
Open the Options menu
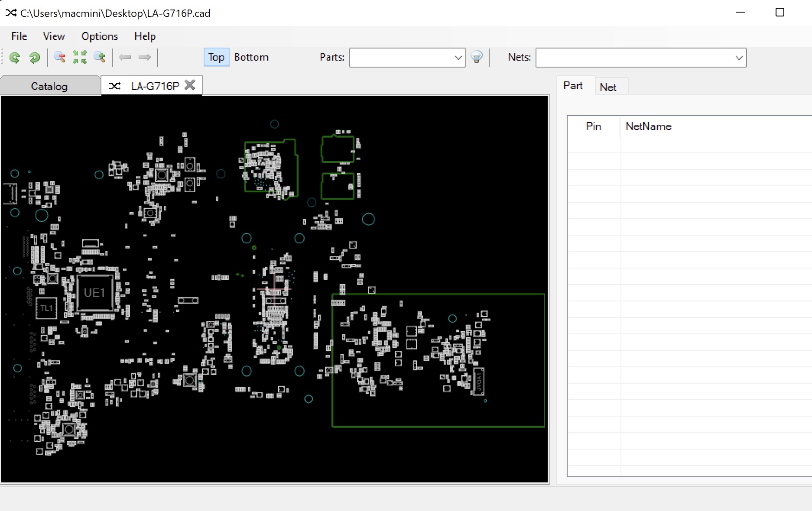pos(100,36)
